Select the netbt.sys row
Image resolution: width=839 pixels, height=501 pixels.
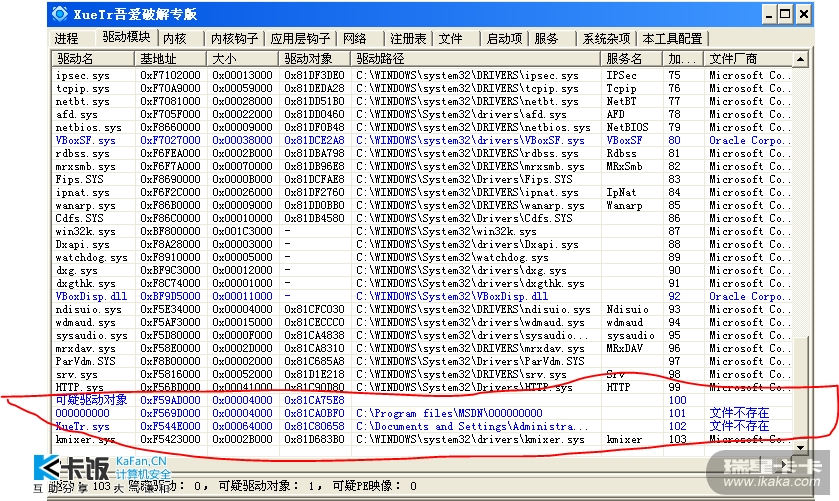[x=422, y=101]
